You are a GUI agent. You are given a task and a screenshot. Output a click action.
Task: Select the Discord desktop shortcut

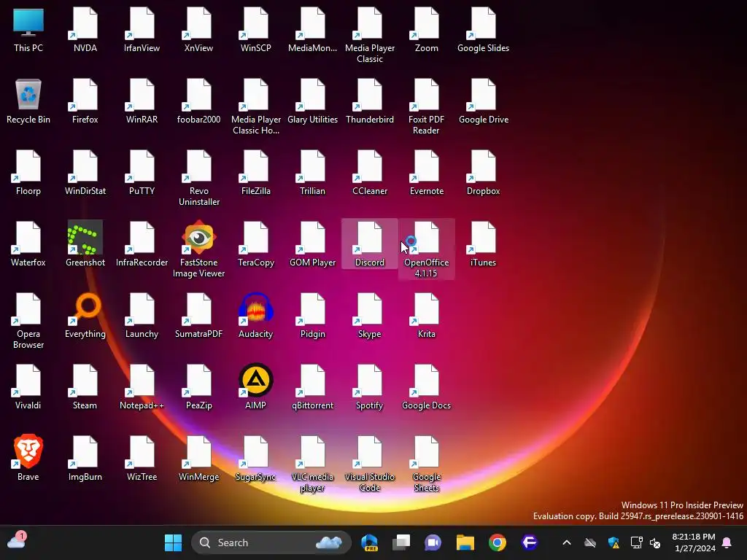[370, 244]
